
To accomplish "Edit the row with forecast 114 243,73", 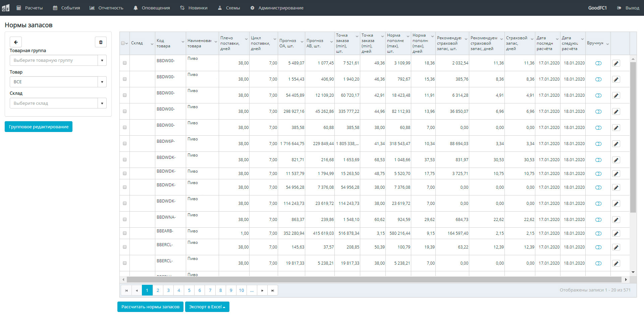I will [616, 204].
